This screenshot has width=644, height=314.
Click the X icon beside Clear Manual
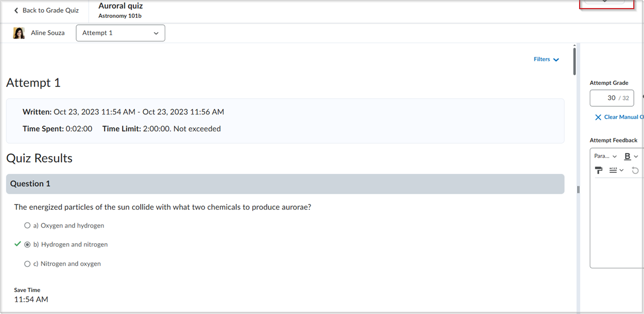tap(598, 117)
